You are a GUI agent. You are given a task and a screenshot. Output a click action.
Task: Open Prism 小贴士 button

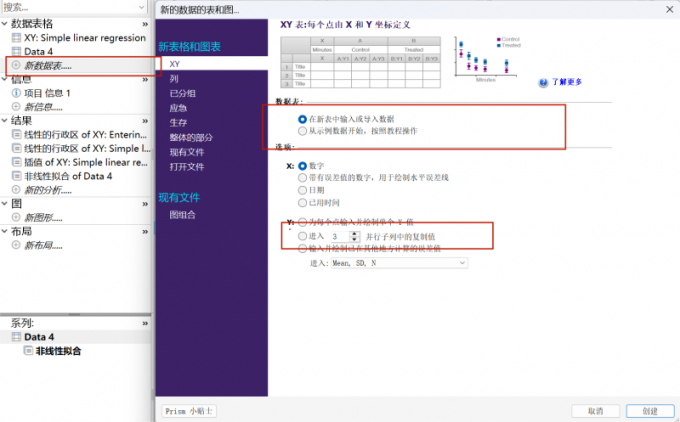point(189,411)
